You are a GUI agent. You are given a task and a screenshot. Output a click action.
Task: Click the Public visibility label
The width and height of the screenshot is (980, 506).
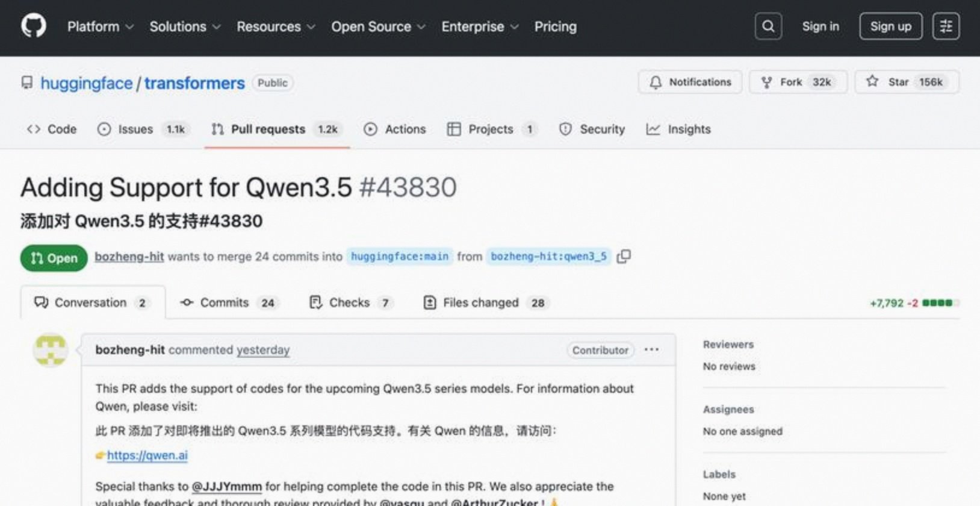click(273, 83)
